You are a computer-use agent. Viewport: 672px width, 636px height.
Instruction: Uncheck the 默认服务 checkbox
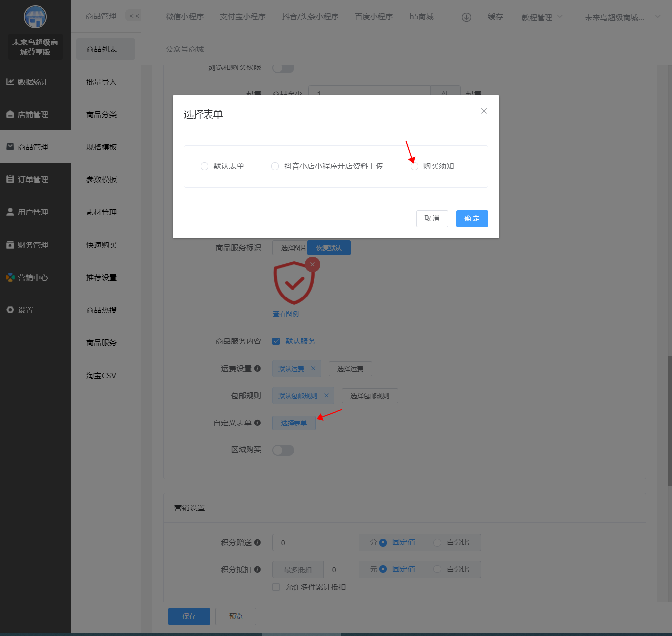[x=276, y=341]
